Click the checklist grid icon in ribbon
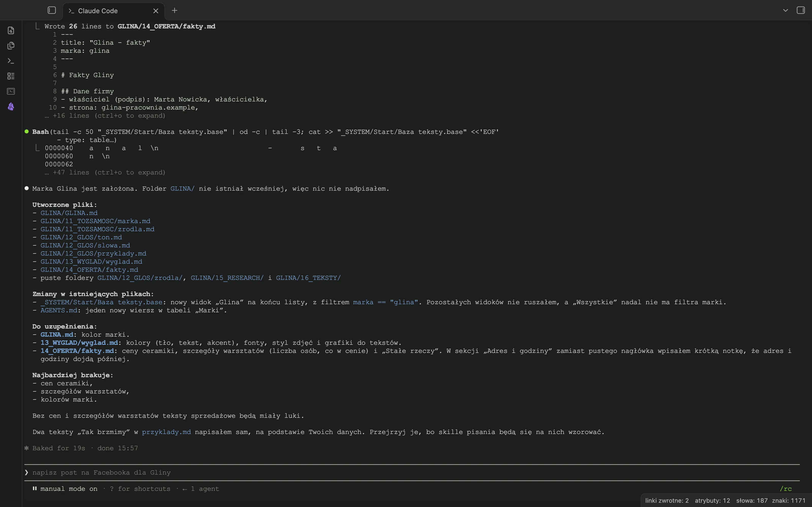812x507 pixels. click(x=11, y=76)
